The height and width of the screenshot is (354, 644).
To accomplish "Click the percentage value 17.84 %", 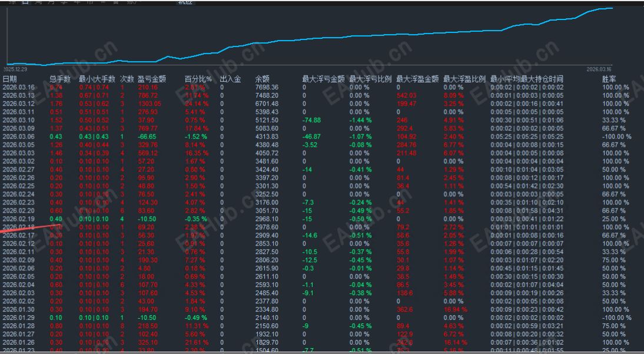I will 197,128.
